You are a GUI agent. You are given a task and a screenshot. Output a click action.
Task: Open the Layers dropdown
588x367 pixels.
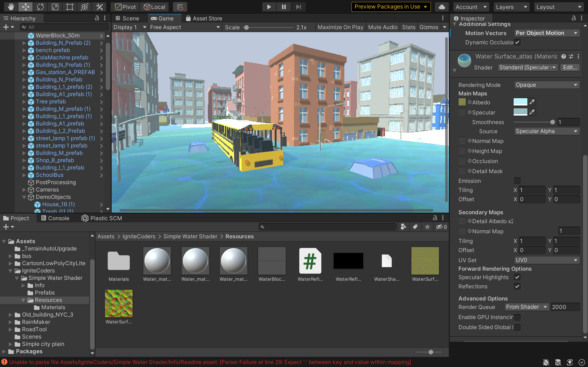[x=511, y=7]
